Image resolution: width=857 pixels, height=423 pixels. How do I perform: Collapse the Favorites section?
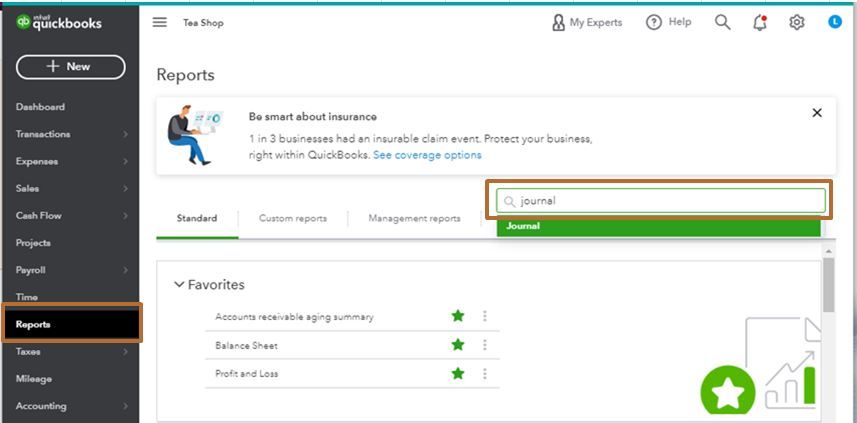(179, 285)
